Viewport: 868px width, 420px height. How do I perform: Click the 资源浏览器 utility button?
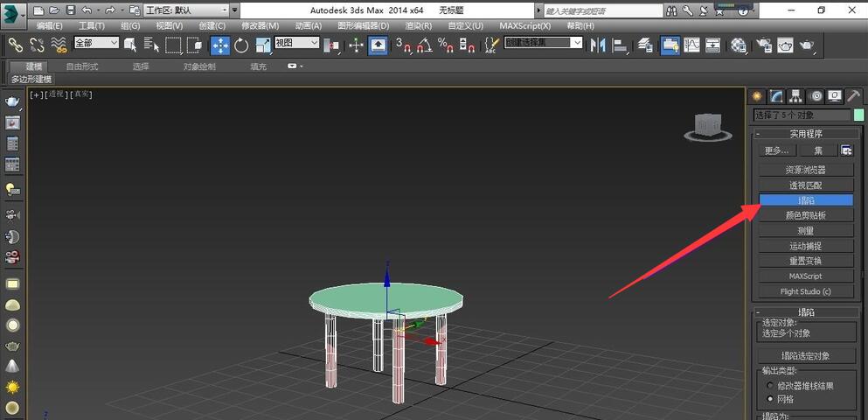tap(806, 170)
